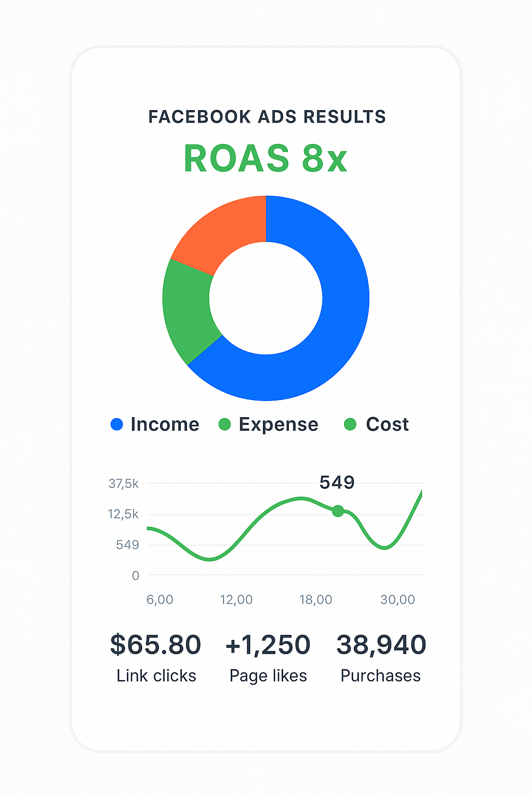Click the 'Page likes' label
This screenshot has height=798, width=532.
point(268,676)
